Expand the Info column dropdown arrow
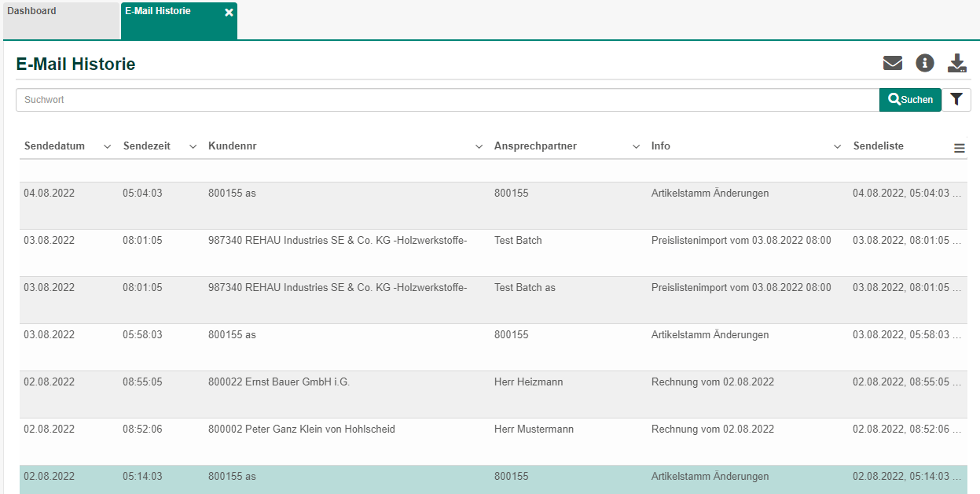 [838, 147]
